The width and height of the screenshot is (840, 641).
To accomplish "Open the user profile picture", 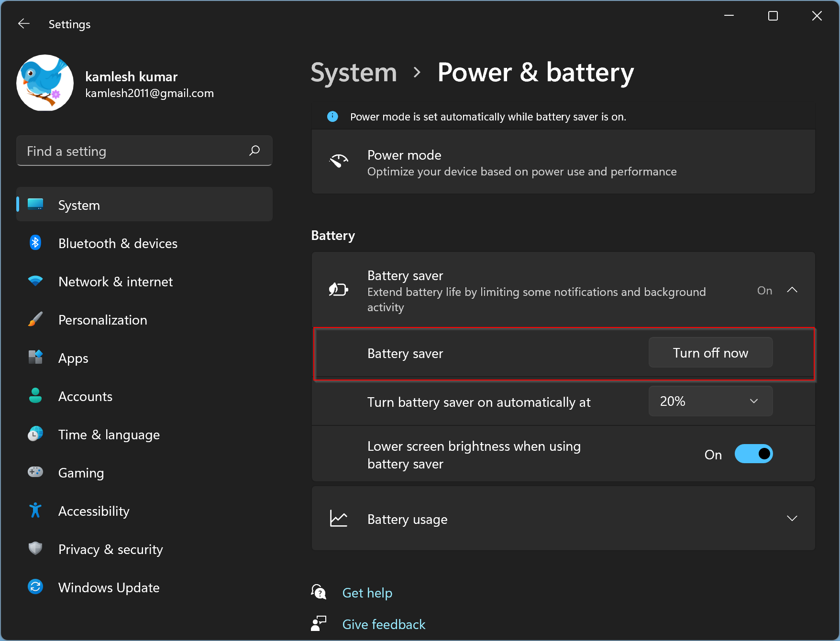I will tap(45, 83).
